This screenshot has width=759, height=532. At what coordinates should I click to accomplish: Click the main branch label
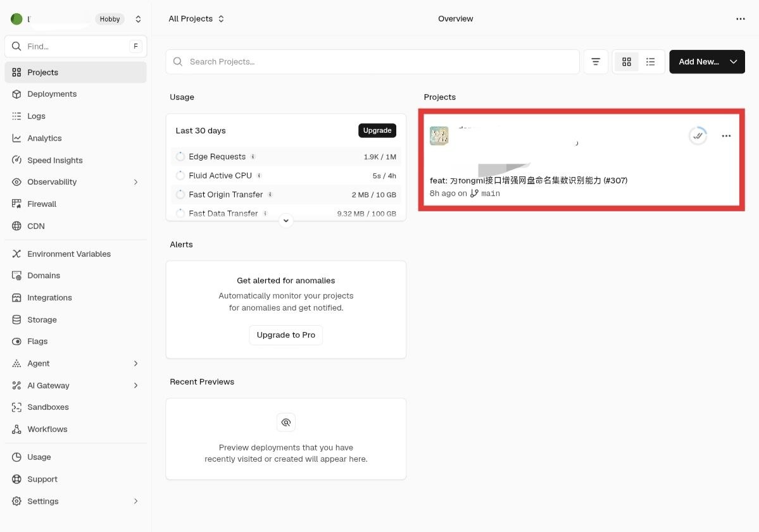point(491,194)
